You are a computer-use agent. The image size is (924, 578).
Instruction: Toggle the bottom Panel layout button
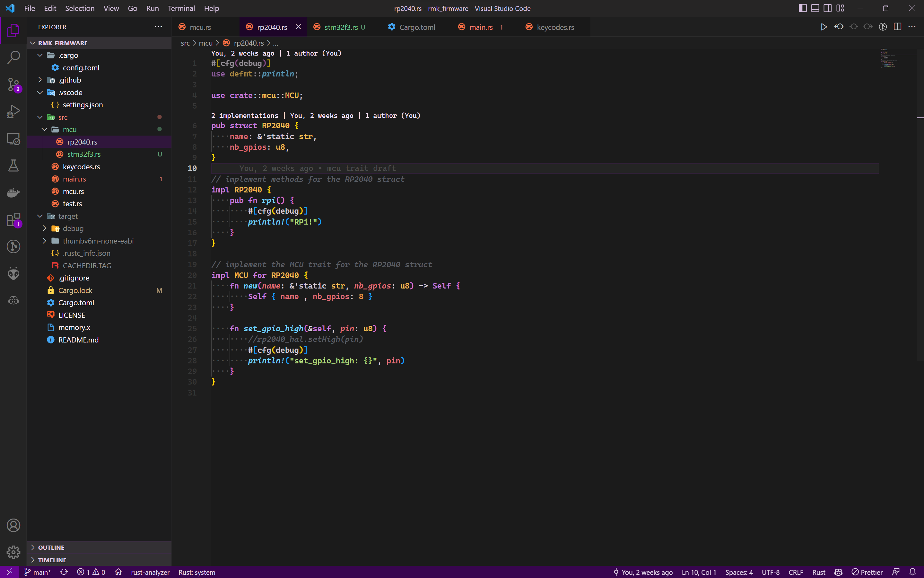click(815, 8)
